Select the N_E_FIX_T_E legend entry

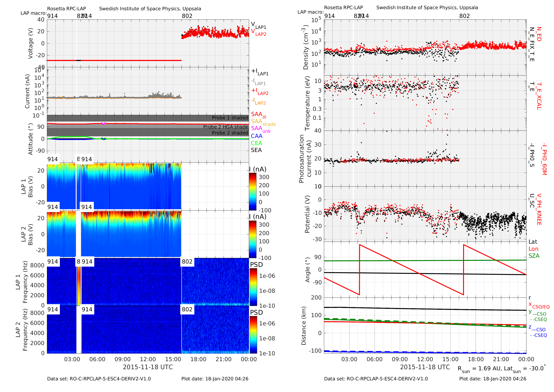[532, 44]
